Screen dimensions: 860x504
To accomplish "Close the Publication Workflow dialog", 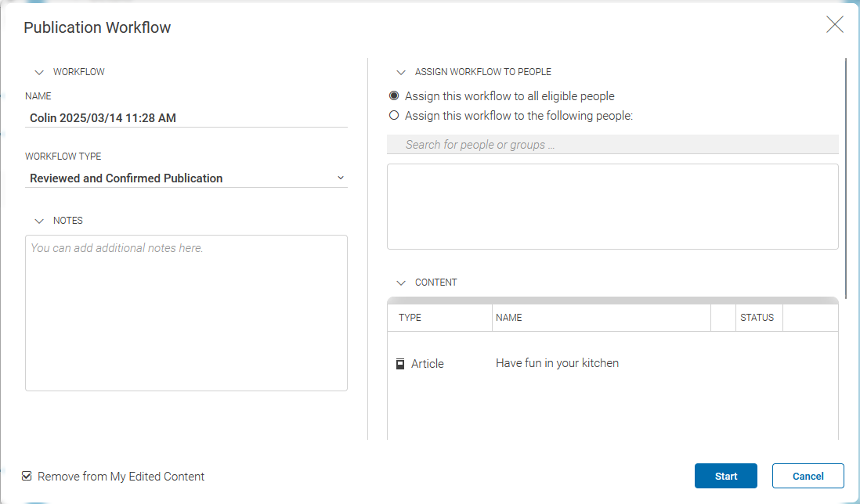I will click(835, 24).
